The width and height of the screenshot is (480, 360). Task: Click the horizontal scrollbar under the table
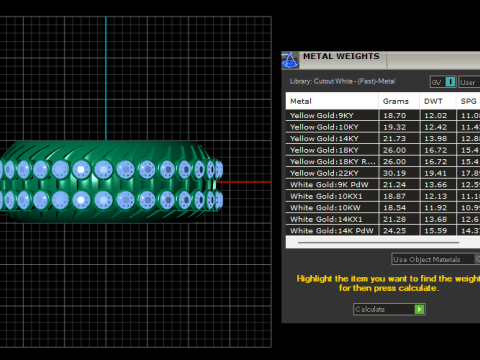pyautogui.click(x=379, y=242)
